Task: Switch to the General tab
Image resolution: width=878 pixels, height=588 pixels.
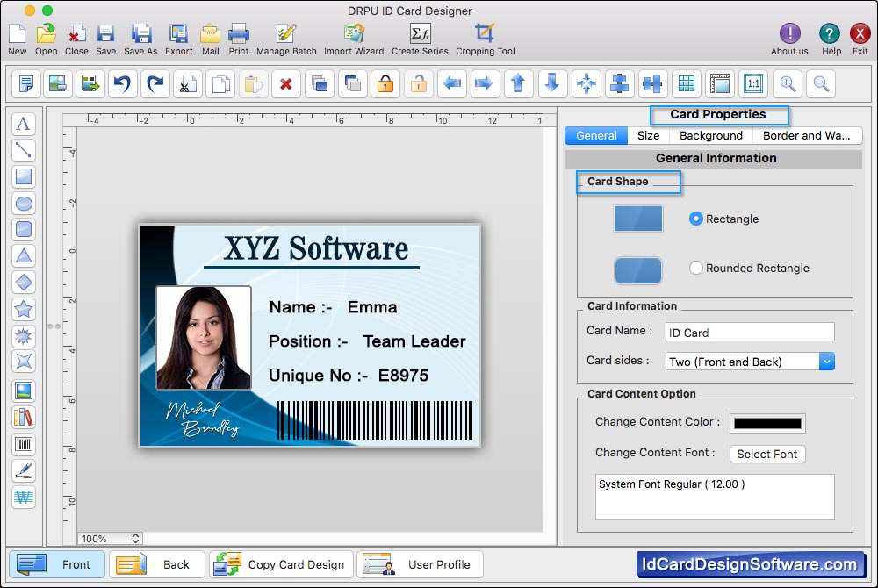Action: tap(596, 136)
